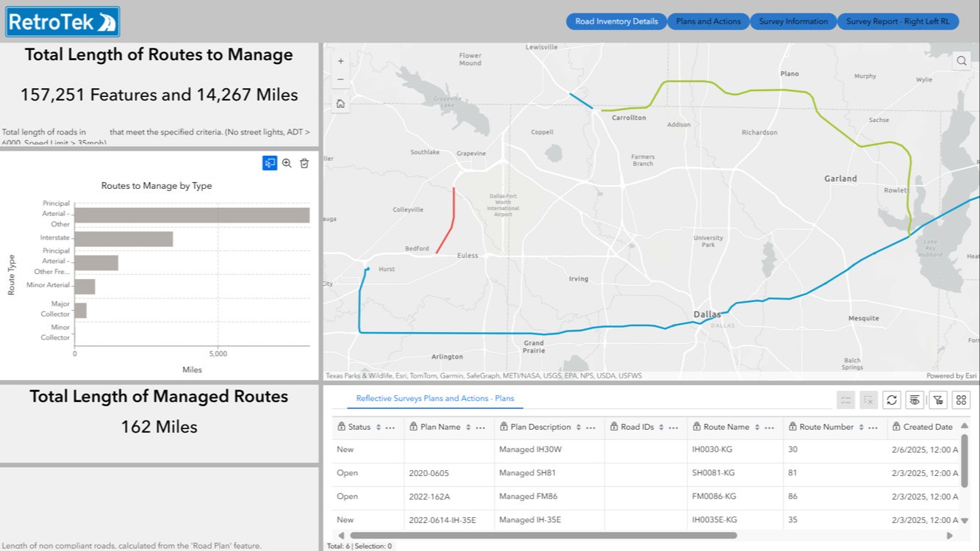The image size is (980, 551).
Task: Open Route Name column options ellipsis
Action: (770, 427)
